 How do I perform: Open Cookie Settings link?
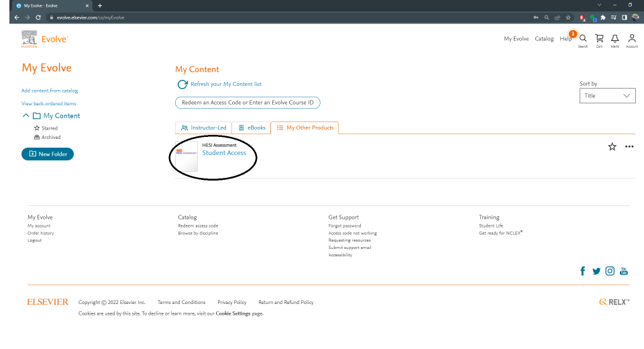233,313
